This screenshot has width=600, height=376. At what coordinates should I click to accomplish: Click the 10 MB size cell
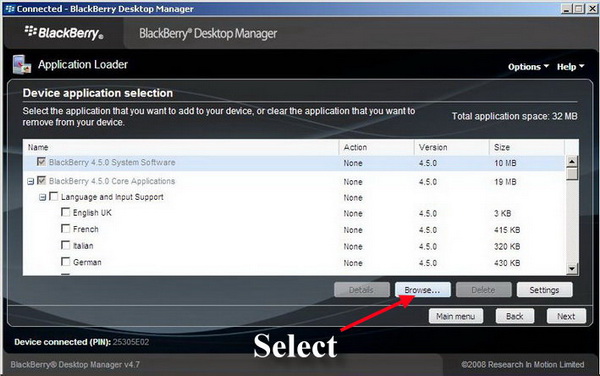click(x=505, y=163)
